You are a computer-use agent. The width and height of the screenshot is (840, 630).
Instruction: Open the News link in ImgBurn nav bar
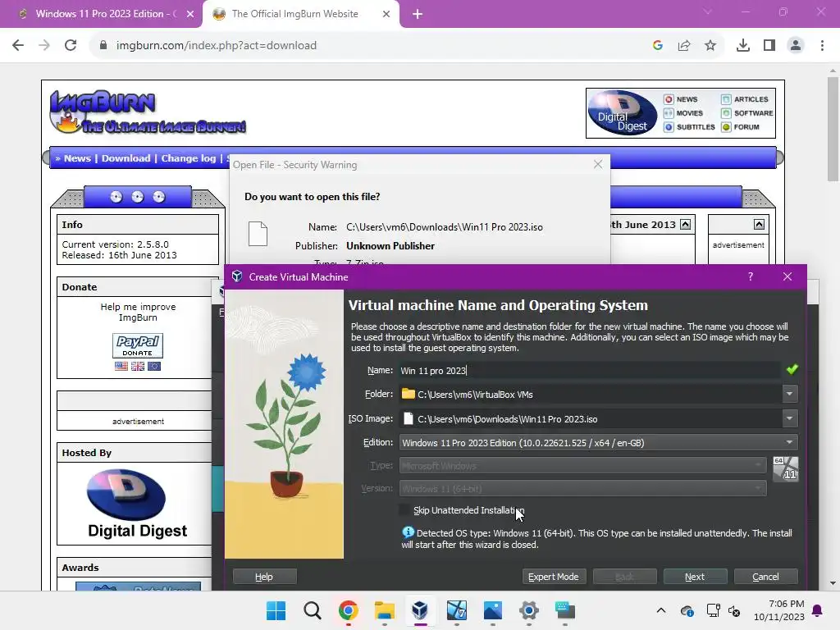[77, 158]
